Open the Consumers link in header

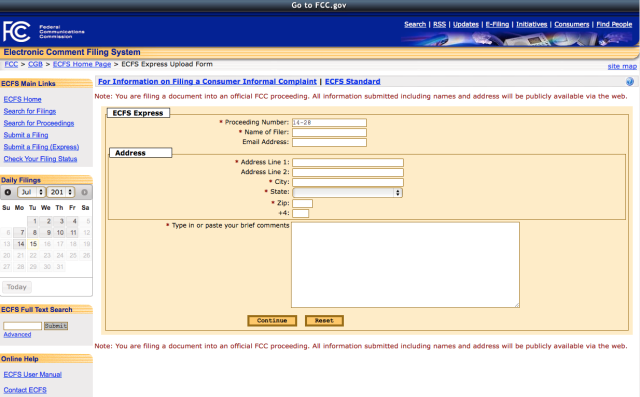pos(572,24)
